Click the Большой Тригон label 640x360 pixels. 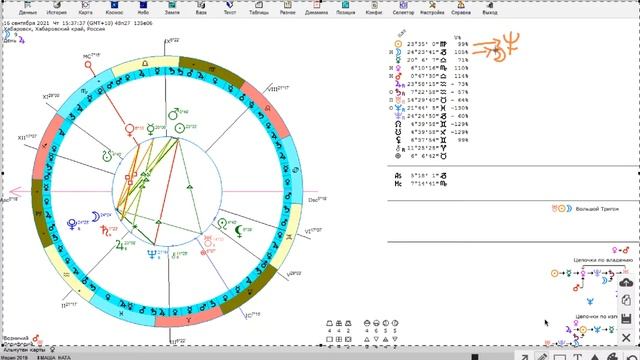tap(597, 209)
